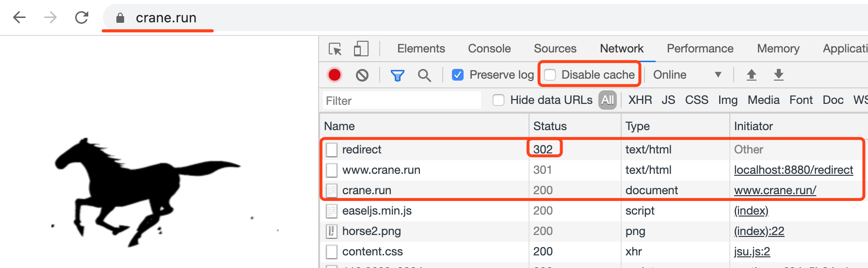The height and width of the screenshot is (268, 868).
Task: Sort by the Initiator column header
Action: 799,126
